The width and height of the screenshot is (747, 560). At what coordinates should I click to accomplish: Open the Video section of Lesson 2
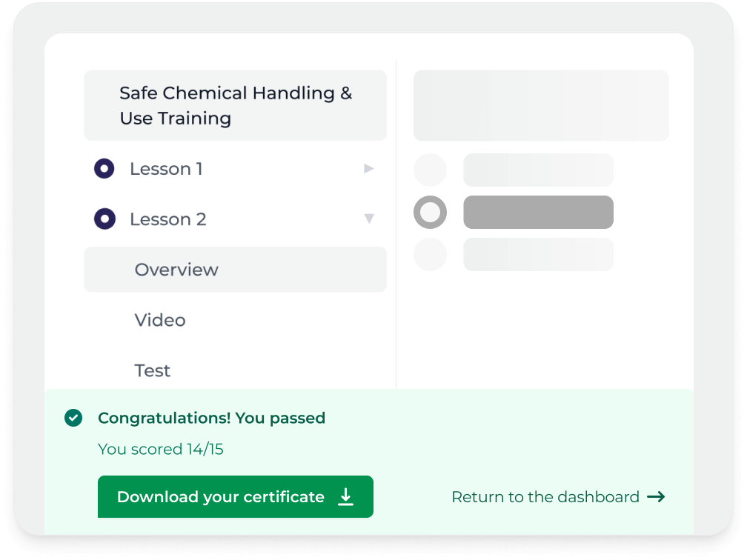[160, 320]
